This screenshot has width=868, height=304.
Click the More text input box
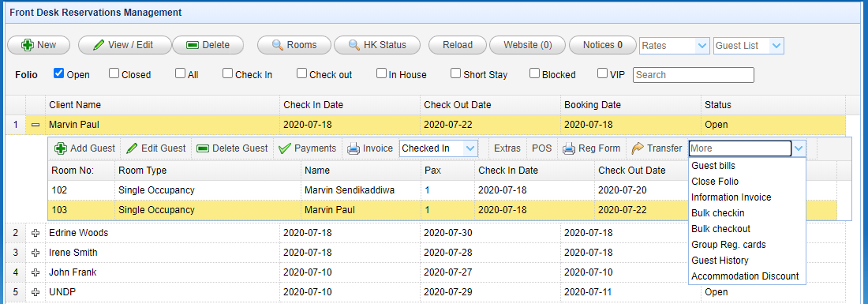point(740,148)
